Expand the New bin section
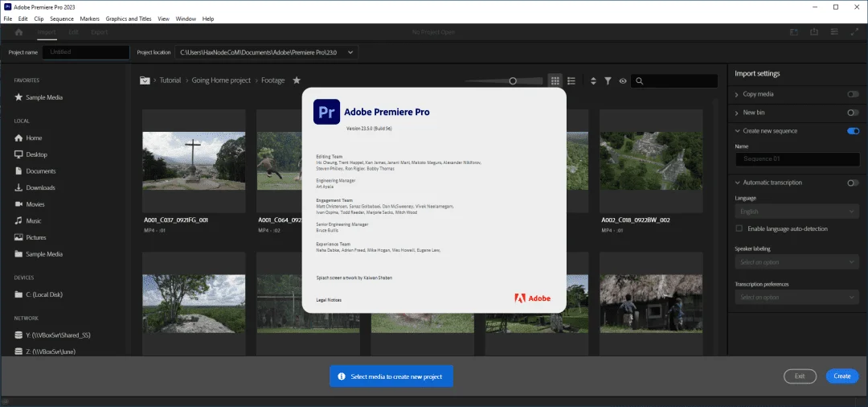Image resolution: width=868 pixels, height=407 pixels. coord(737,113)
